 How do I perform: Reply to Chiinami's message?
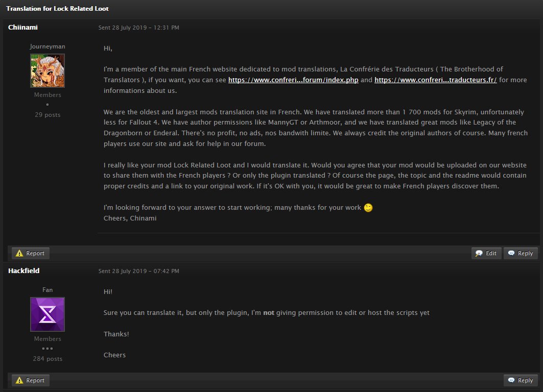tap(521, 253)
